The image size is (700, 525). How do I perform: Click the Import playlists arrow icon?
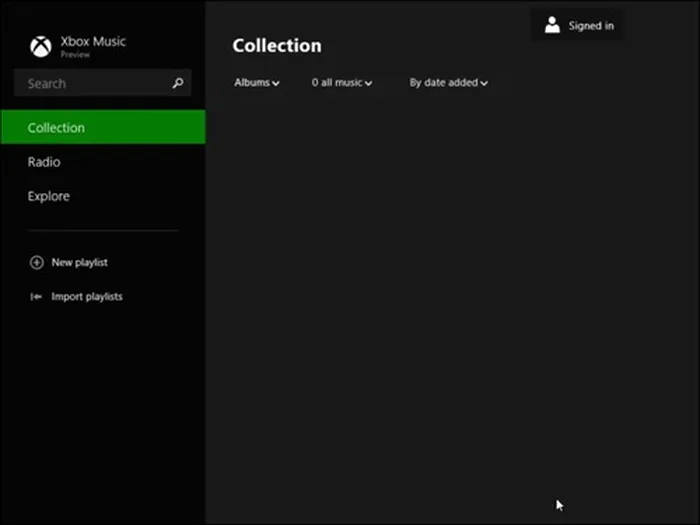pyautogui.click(x=36, y=297)
